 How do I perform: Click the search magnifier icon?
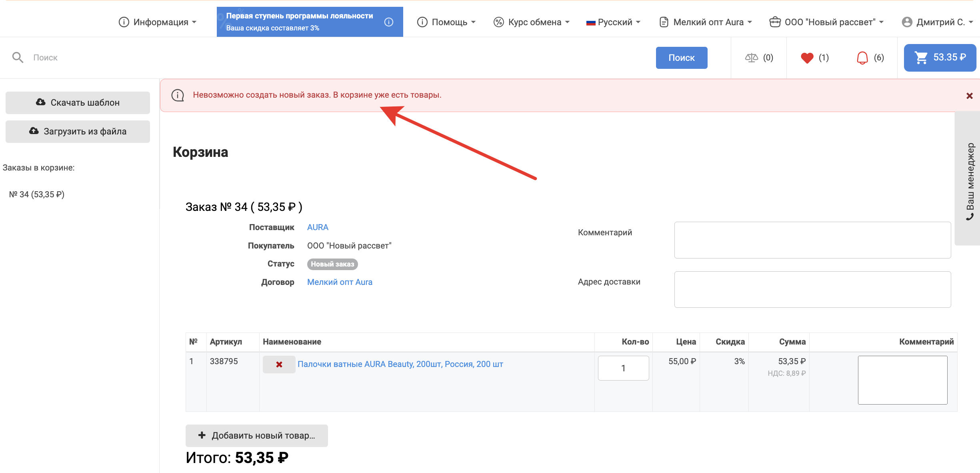(18, 58)
